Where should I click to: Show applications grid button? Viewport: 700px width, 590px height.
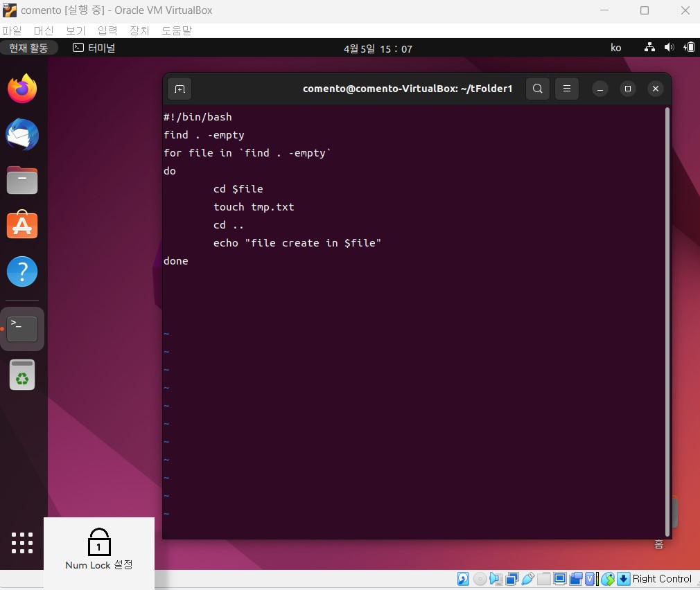tap(22, 543)
